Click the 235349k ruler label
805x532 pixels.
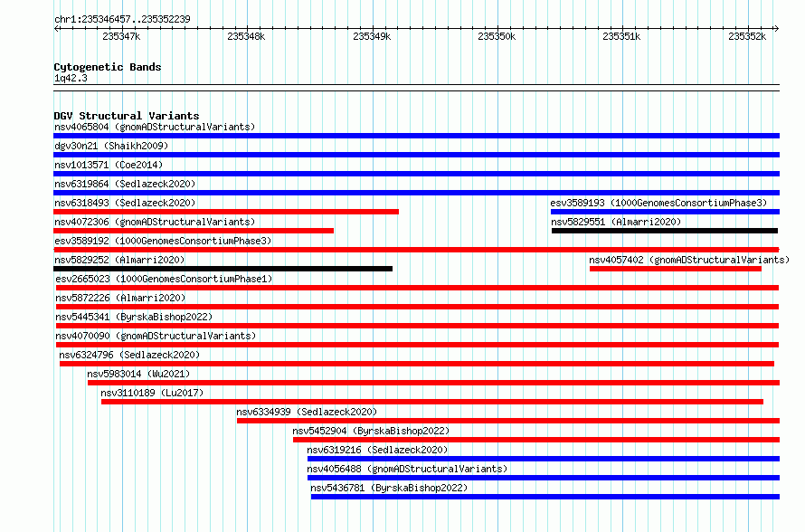(x=372, y=36)
